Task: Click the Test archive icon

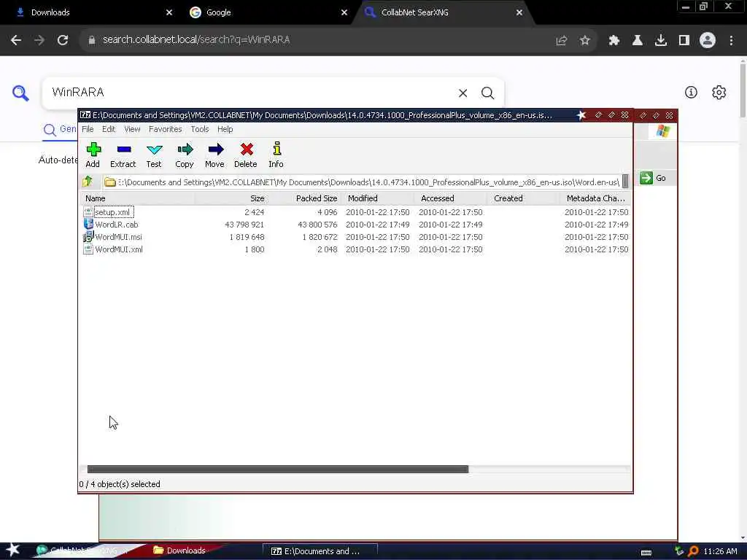Action: point(154,155)
